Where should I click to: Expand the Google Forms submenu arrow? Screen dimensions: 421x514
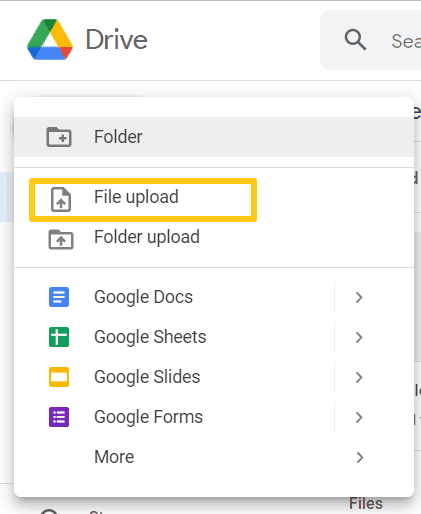tap(359, 417)
